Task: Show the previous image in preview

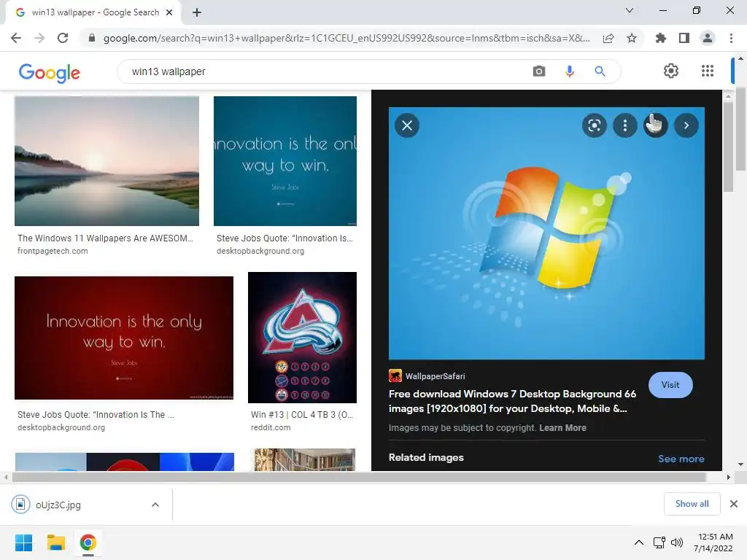Action: (656, 125)
